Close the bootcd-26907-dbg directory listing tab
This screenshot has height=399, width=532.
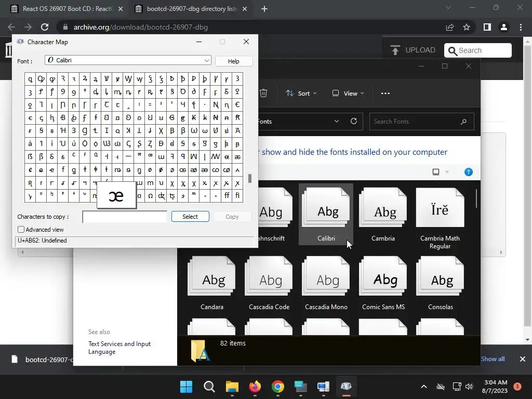pos(245,9)
